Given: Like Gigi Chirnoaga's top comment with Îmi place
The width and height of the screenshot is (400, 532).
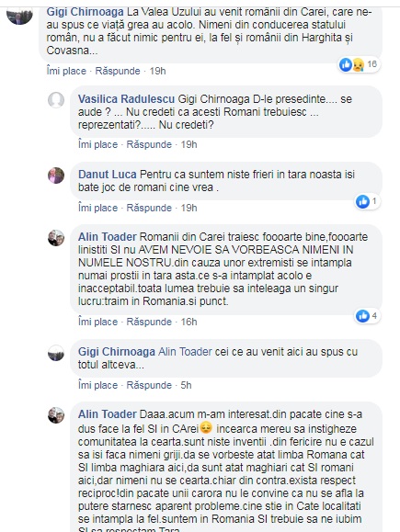Looking at the screenshot, I should coord(66,71).
